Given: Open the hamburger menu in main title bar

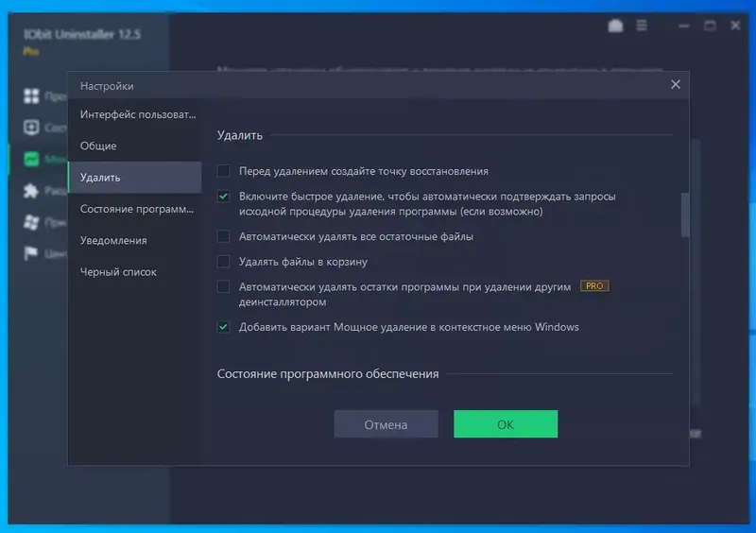Looking at the screenshot, I should (642, 26).
